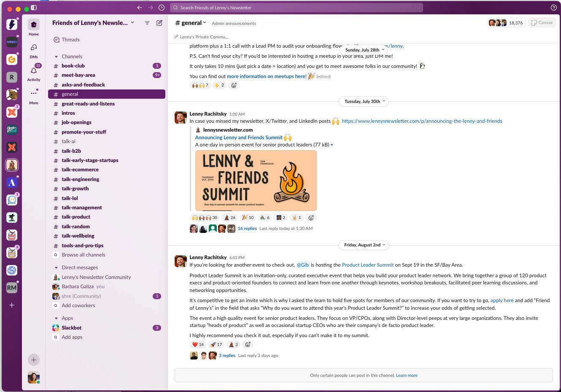Image resolution: width=561 pixels, height=392 pixels.
Task: Switch to the workspace with letter R
Action: coord(12,77)
